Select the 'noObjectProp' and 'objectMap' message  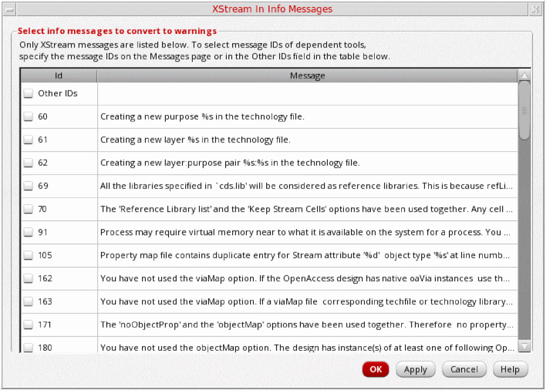point(307,325)
